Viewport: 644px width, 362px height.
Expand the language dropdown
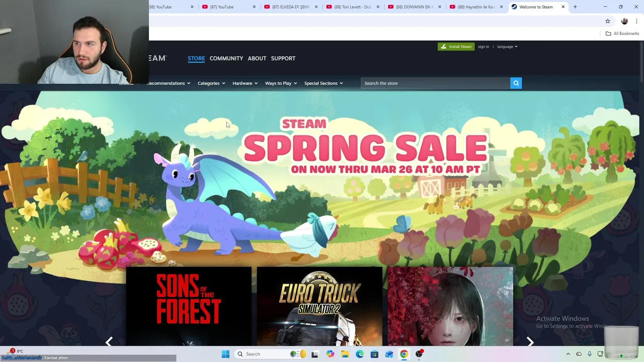coord(507,47)
